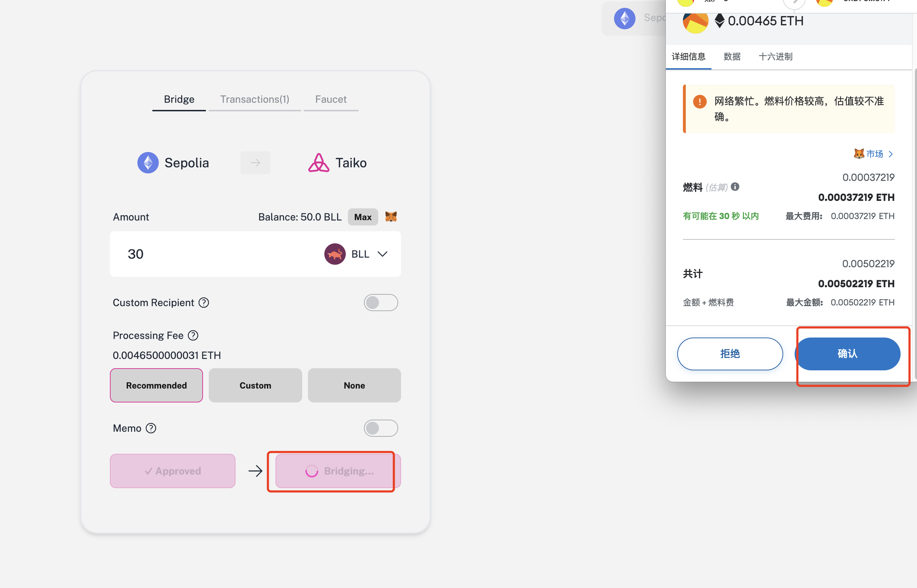Select the None processing fee option
The image size is (917, 588).
[x=354, y=385]
